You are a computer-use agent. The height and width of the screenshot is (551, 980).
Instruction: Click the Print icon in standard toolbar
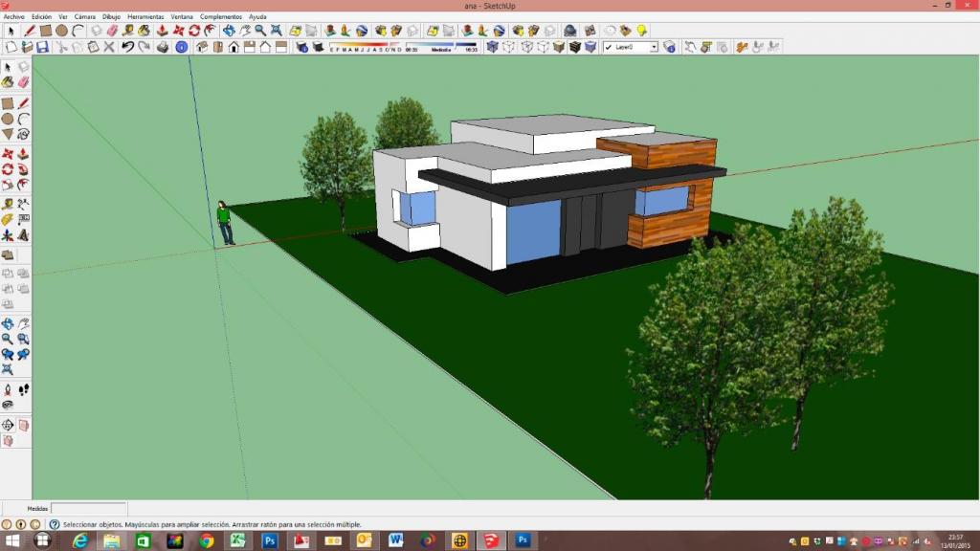(x=163, y=47)
